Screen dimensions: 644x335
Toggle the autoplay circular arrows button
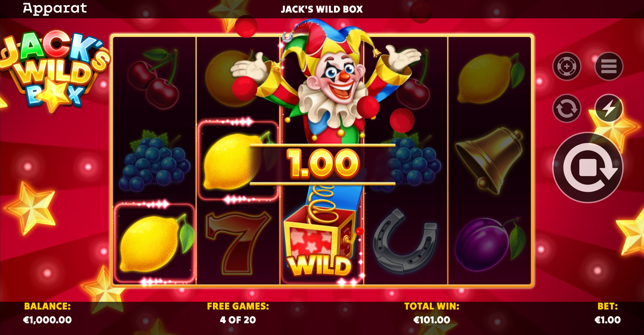click(x=566, y=109)
